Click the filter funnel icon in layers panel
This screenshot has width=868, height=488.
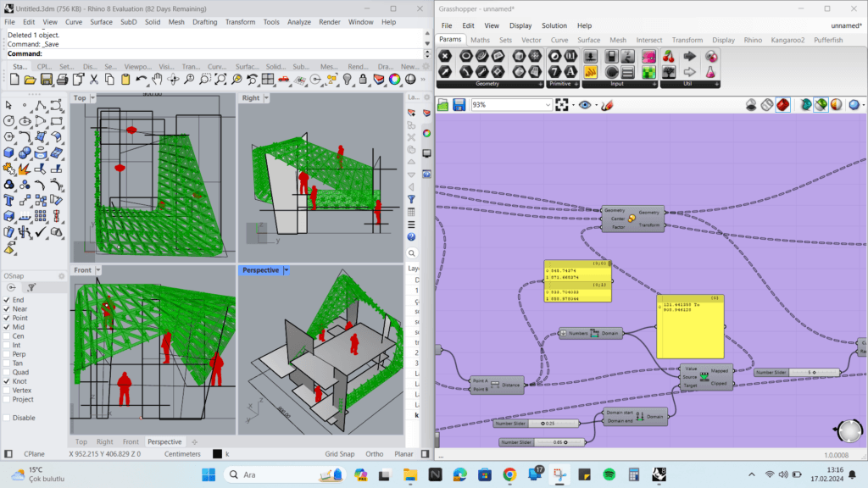click(411, 198)
